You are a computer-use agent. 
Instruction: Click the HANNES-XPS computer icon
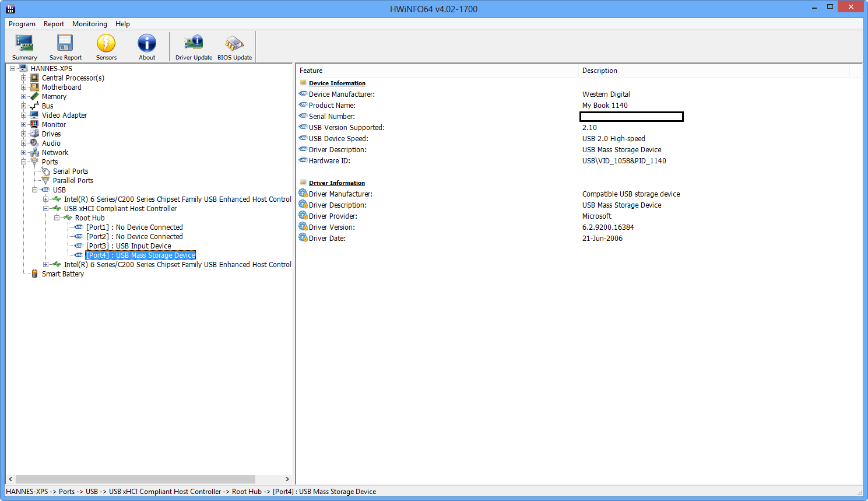click(x=23, y=68)
